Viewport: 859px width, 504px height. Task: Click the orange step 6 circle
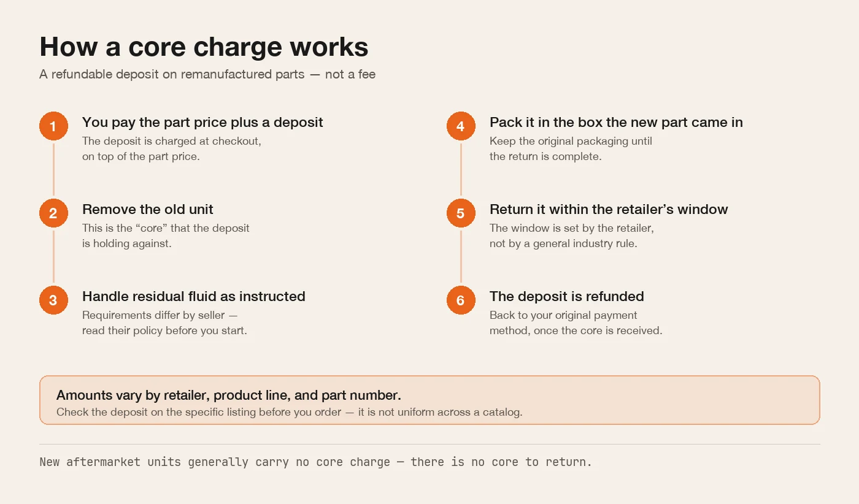[461, 300]
